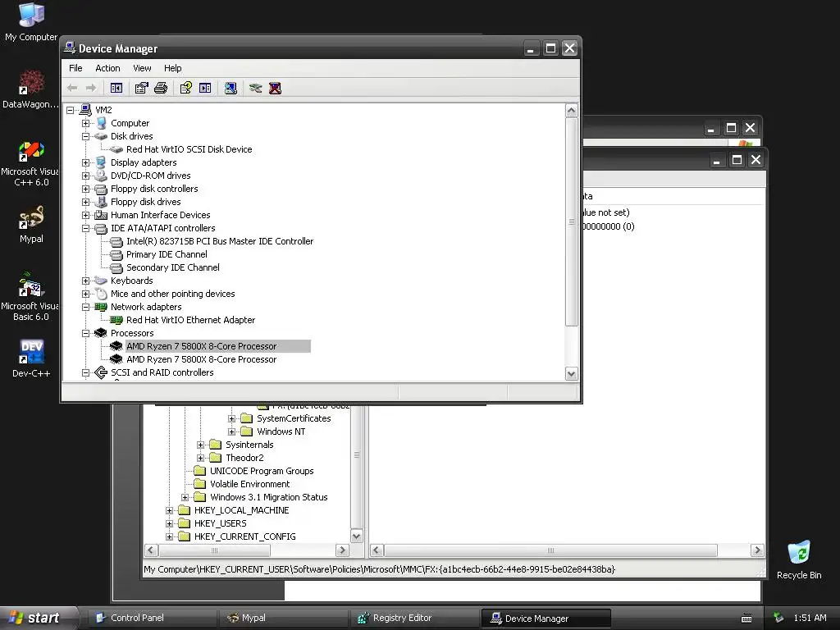The image size is (840, 630).
Task: Select Secondary IDE Channel
Action: (172, 267)
